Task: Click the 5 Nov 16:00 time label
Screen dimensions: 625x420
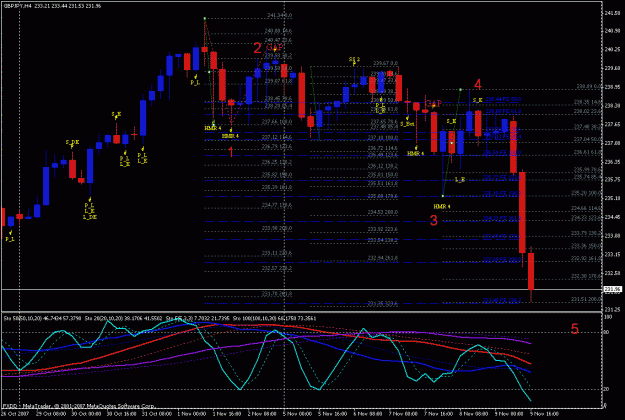Action: [x=332, y=414]
